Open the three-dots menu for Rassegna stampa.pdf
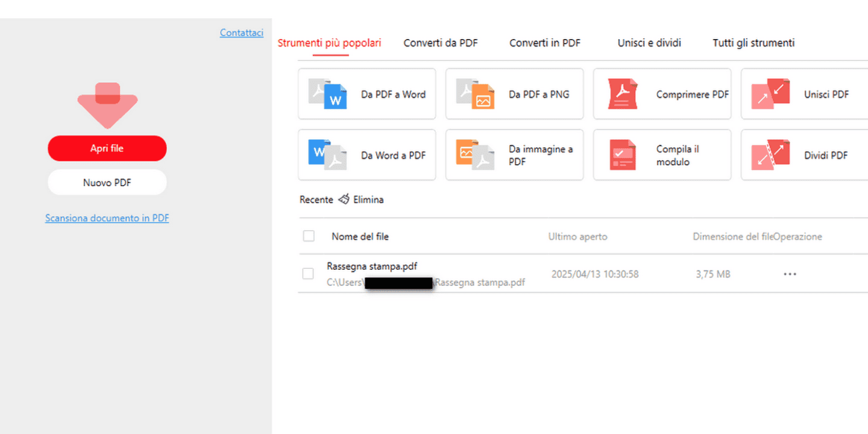 coord(790,274)
